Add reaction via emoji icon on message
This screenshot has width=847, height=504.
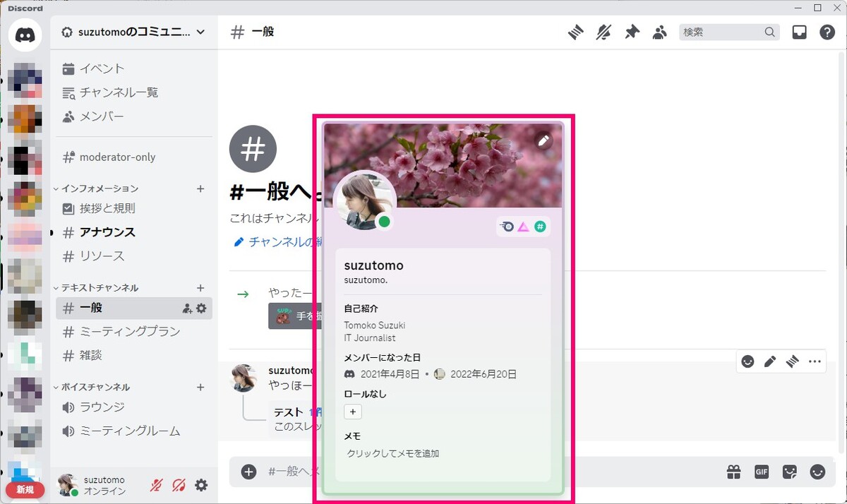[x=747, y=361]
